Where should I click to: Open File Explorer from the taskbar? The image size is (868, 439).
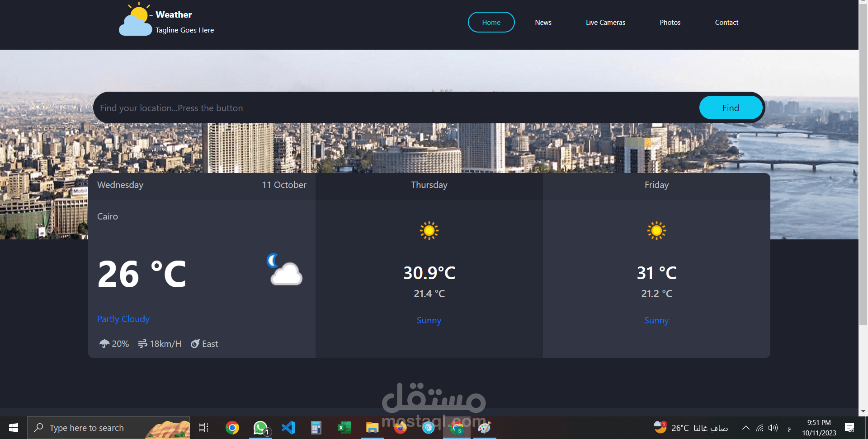pyautogui.click(x=372, y=428)
